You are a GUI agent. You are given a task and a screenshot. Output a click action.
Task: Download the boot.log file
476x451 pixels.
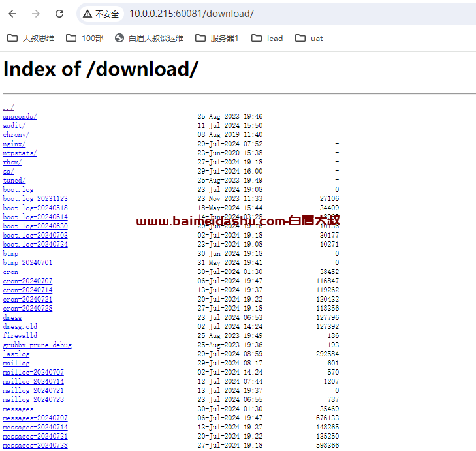18,189
